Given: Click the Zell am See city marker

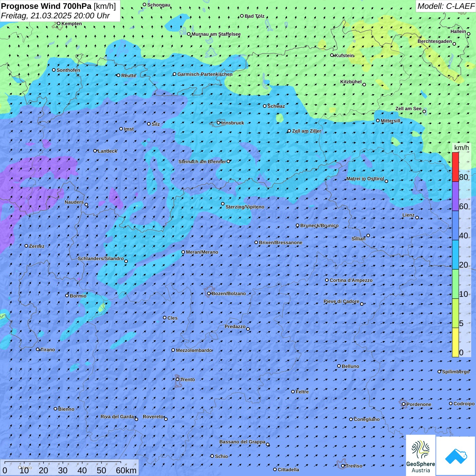Looking at the screenshot, I should [424, 112].
